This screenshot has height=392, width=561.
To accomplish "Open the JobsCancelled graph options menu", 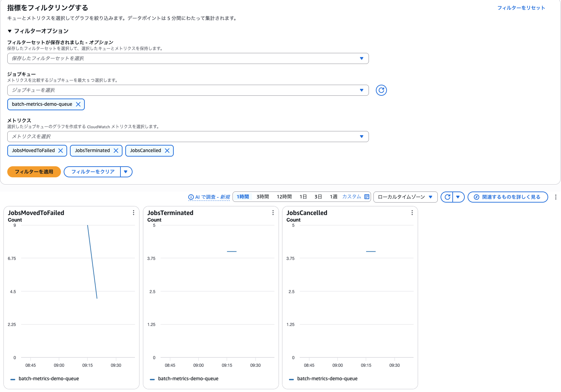I will coord(412,213).
